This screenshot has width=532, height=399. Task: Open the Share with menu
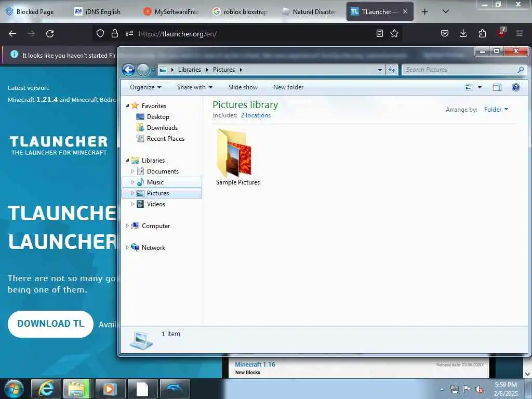195,87
